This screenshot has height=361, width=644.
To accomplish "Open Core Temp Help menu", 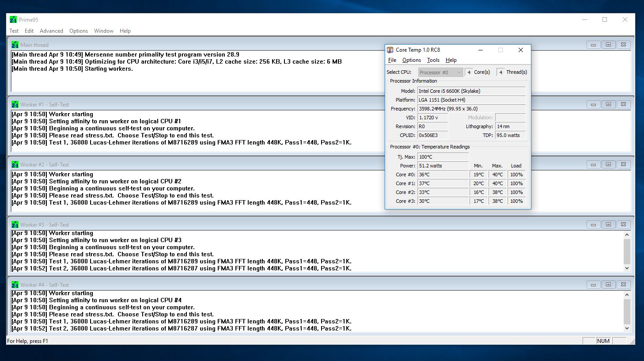I will (x=451, y=60).
